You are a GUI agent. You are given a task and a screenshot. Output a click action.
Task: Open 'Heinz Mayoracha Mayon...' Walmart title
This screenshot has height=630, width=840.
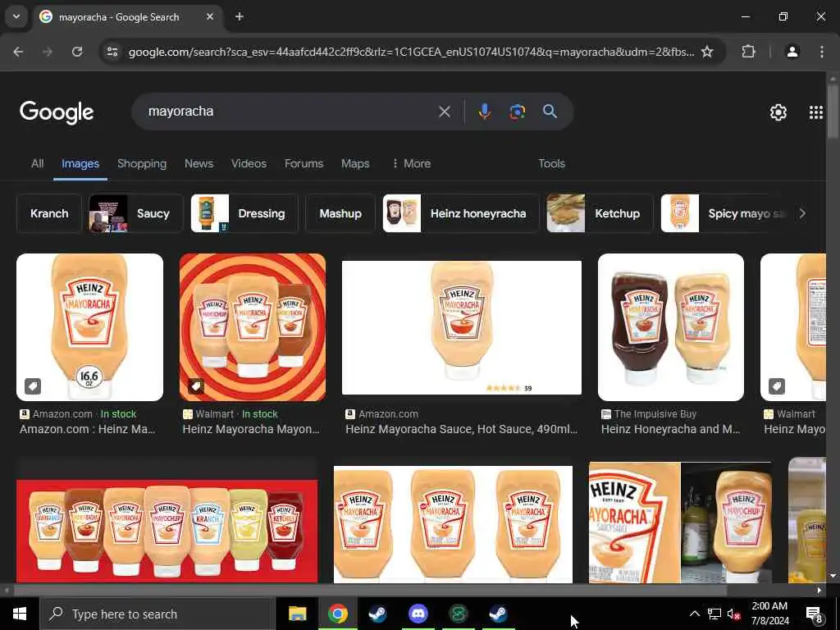coord(251,429)
